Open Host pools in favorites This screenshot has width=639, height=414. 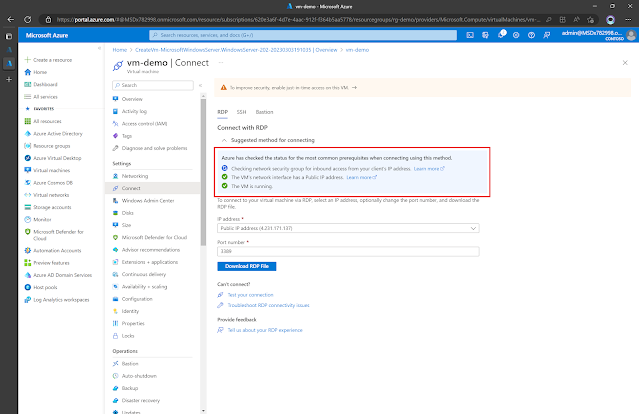[41, 287]
